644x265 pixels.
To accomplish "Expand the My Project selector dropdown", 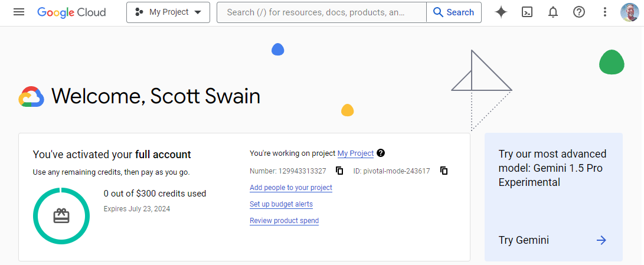I will pos(168,12).
